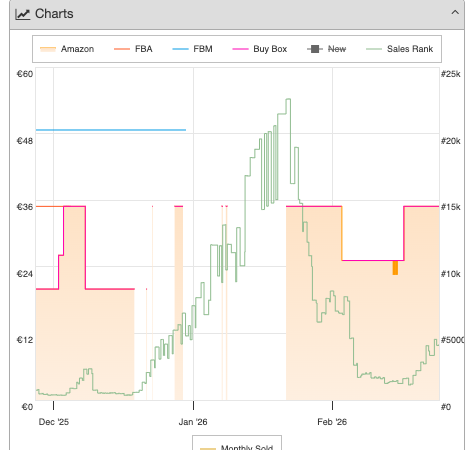Click the sales rank peak in late January
Viewport: 474px width, 450px height.
pos(288,99)
